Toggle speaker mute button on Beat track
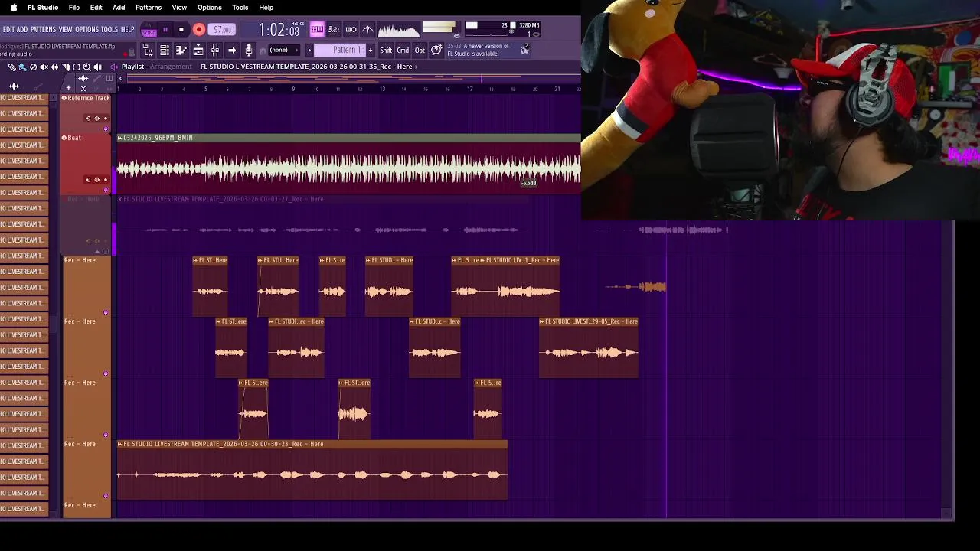Image resolution: width=980 pixels, height=551 pixels. click(96, 180)
